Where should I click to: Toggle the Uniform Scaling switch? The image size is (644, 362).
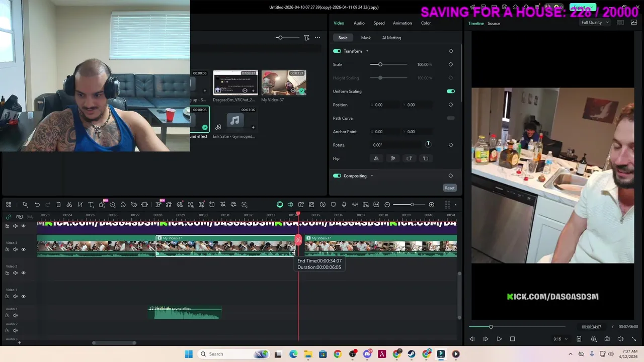[x=450, y=92]
